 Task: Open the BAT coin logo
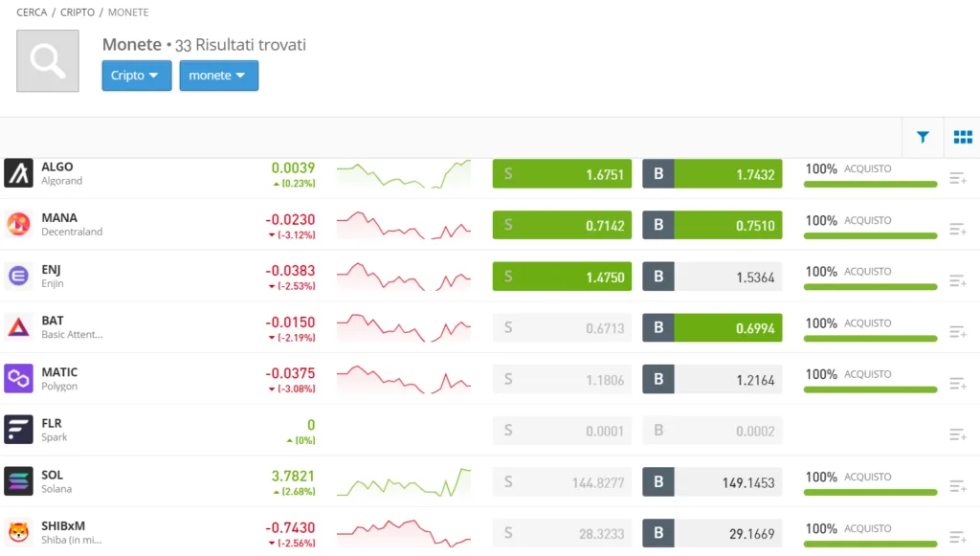[19, 326]
